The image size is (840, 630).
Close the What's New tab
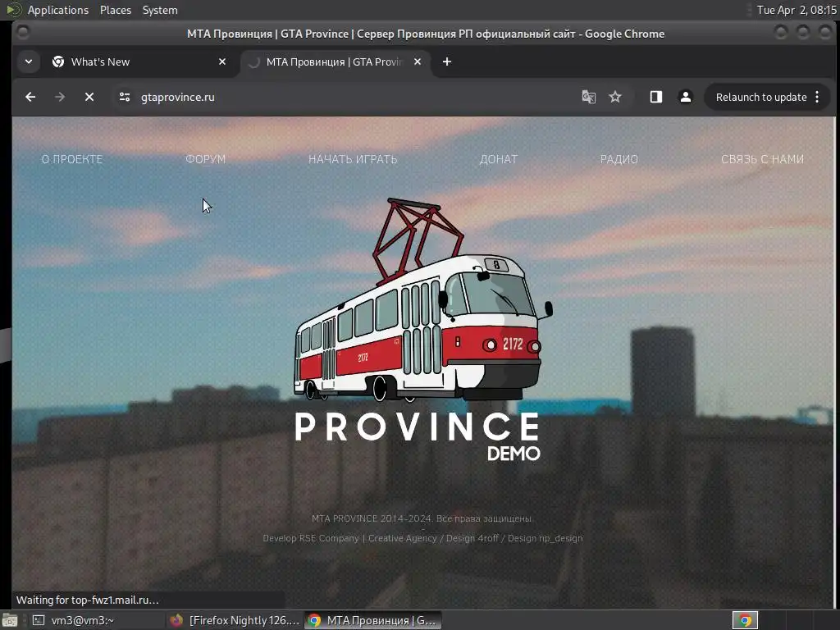click(x=221, y=62)
